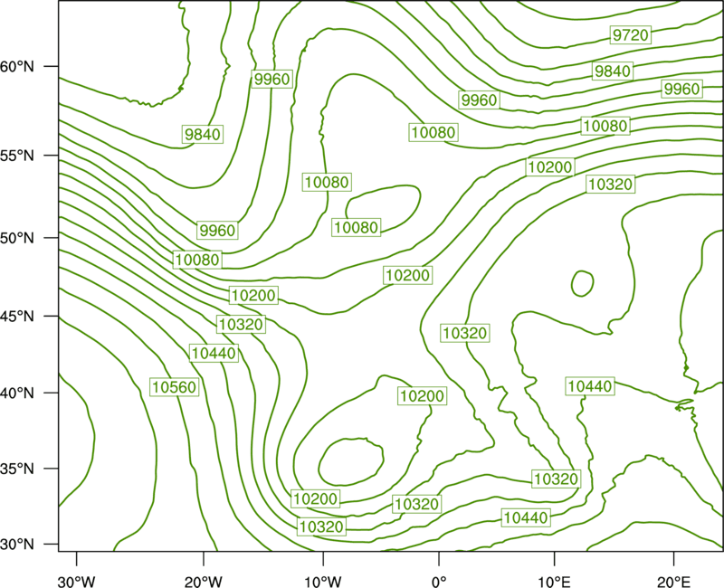Image resolution: width=724 pixels, height=588 pixels.
Task: Click the 20°W longitude axis label
Action: coord(203,582)
